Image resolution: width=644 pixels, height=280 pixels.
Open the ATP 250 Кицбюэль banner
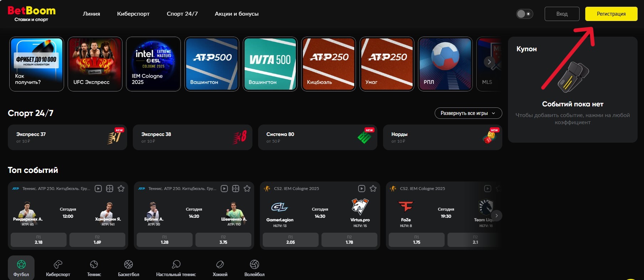tap(329, 64)
